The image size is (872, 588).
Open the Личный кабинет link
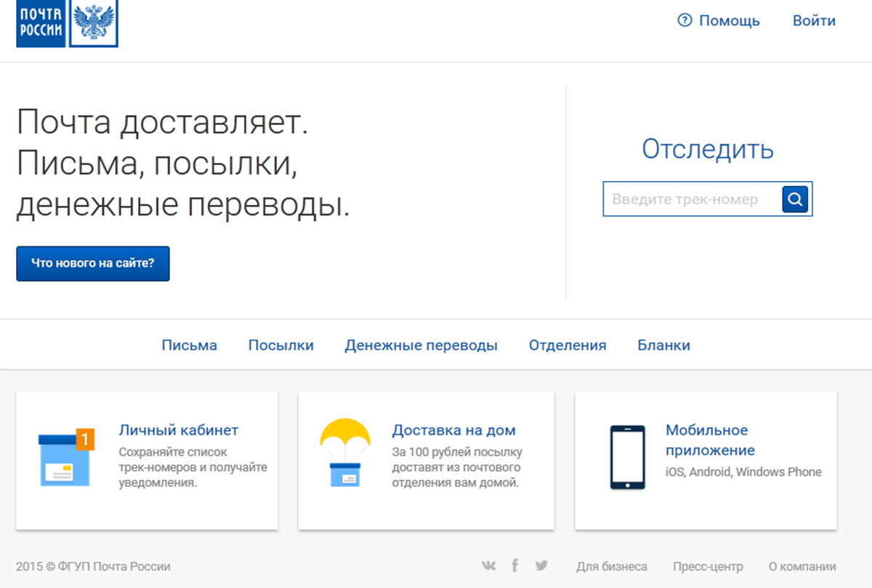178,430
